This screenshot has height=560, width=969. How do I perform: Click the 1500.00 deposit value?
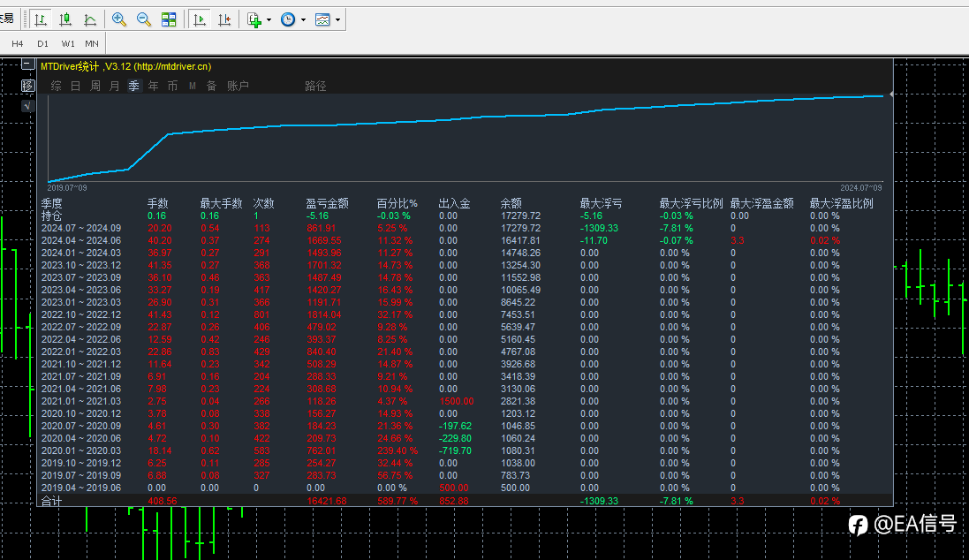click(x=456, y=401)
